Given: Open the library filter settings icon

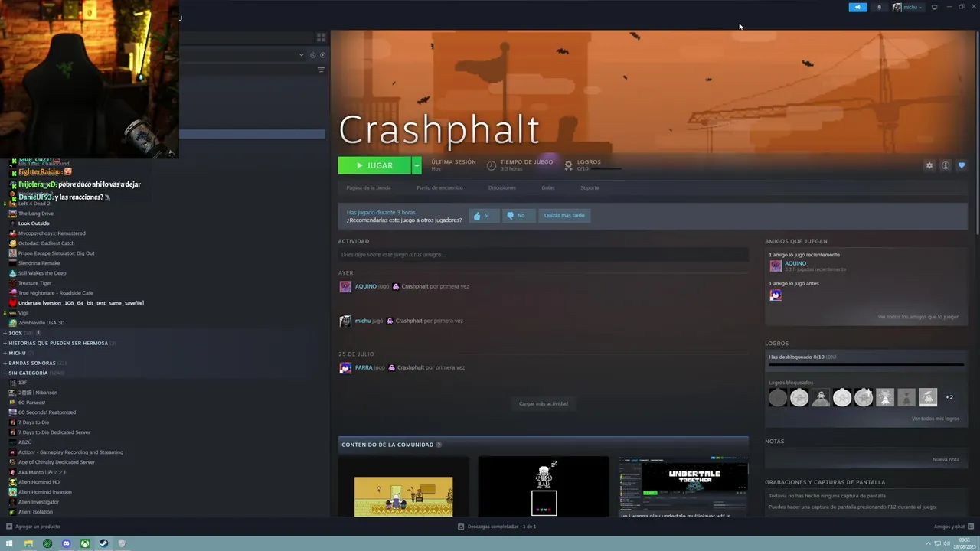Looking at the screenshot, I should [x=321, y=70].
